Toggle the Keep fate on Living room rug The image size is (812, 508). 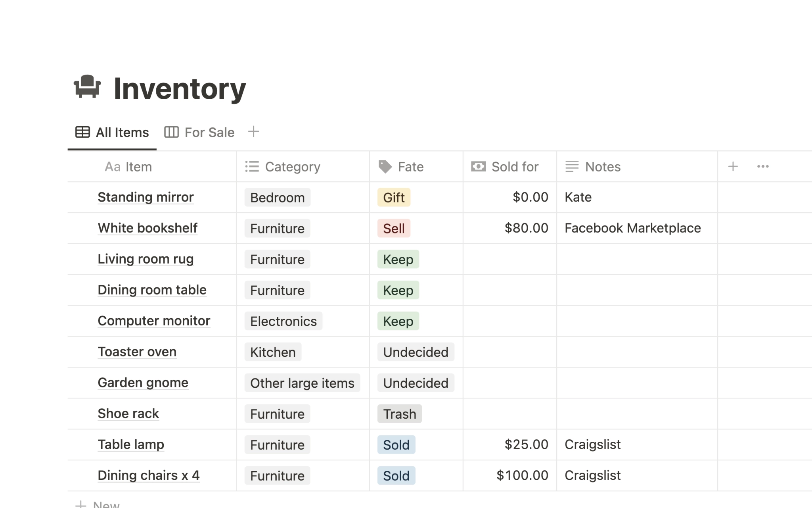point(398,259)
